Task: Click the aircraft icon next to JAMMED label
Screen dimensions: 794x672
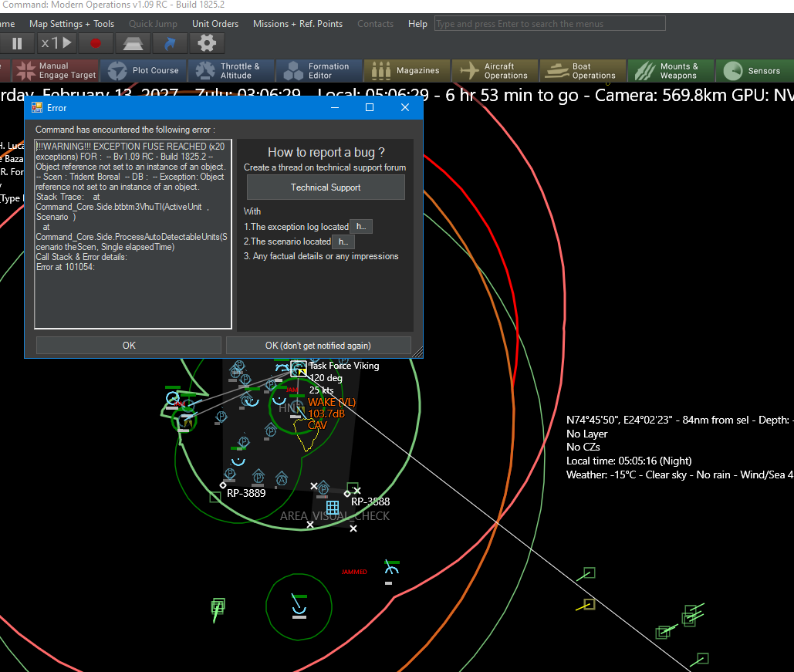Action: 391,568
